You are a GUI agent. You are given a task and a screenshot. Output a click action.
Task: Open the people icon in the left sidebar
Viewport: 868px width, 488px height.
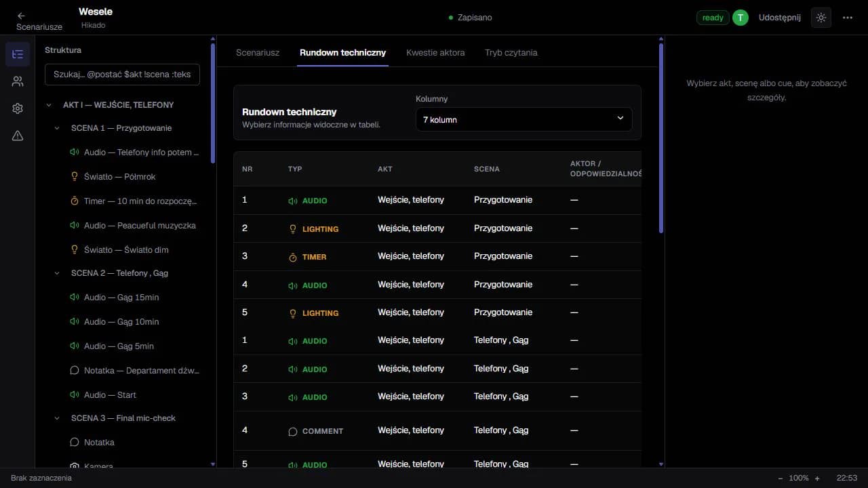tap(18, 81)
